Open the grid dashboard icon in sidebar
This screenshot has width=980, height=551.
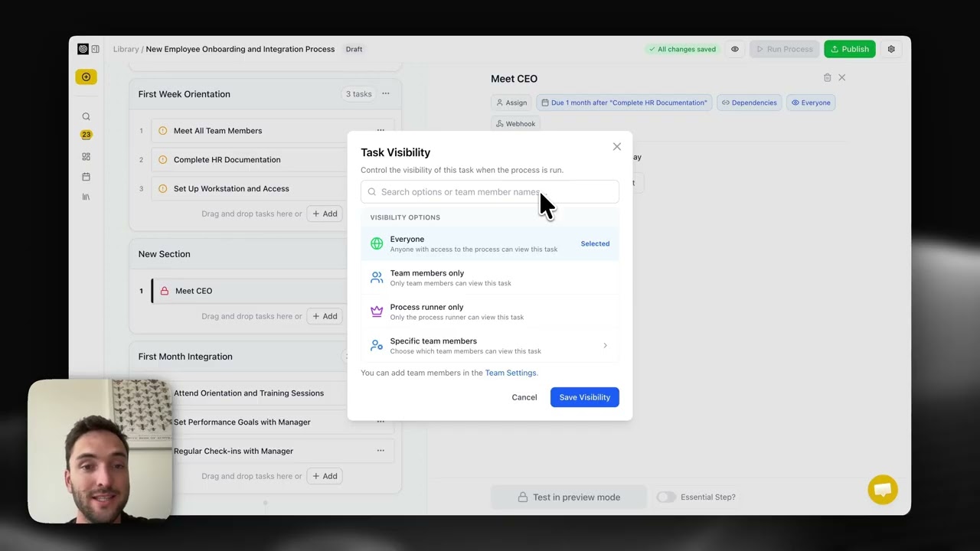click(86, 157)
